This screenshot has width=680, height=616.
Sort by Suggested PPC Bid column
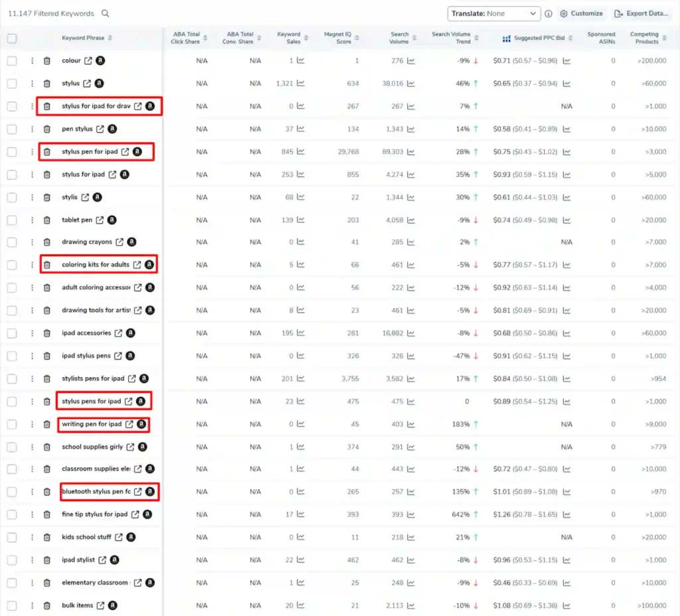tap(570, 38)
